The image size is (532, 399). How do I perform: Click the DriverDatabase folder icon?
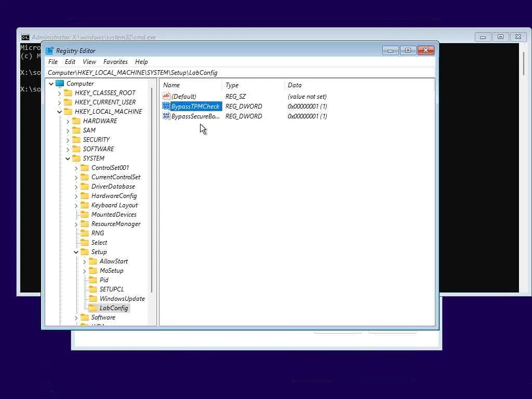[85, 187]
